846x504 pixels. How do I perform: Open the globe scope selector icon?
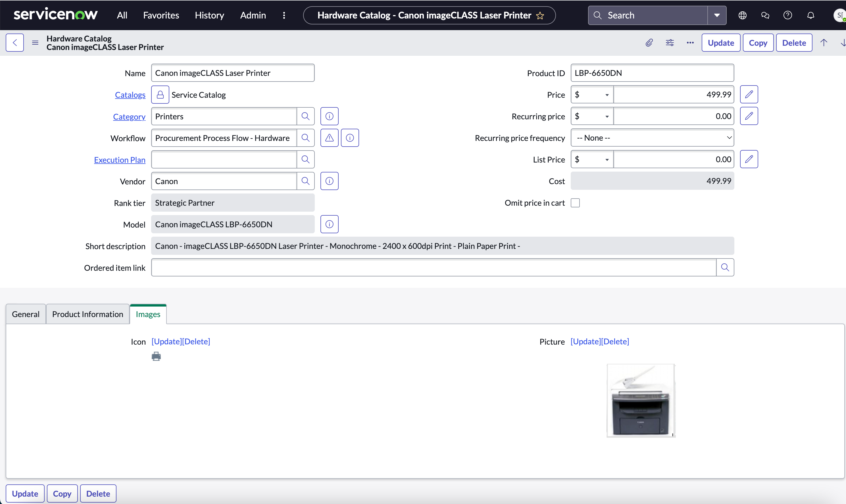tap(743, 15)
